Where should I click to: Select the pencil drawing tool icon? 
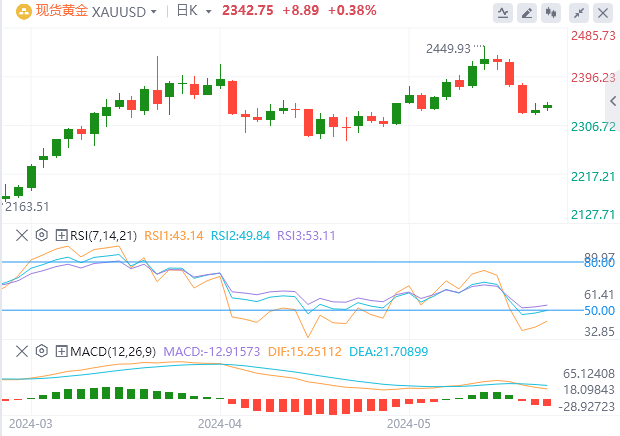click(x=526, y=13)
